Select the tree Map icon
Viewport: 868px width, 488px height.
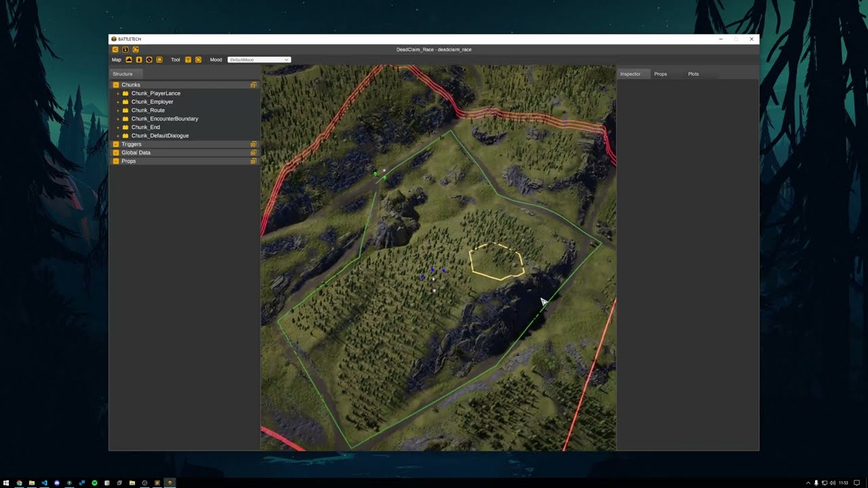point(139,60)
